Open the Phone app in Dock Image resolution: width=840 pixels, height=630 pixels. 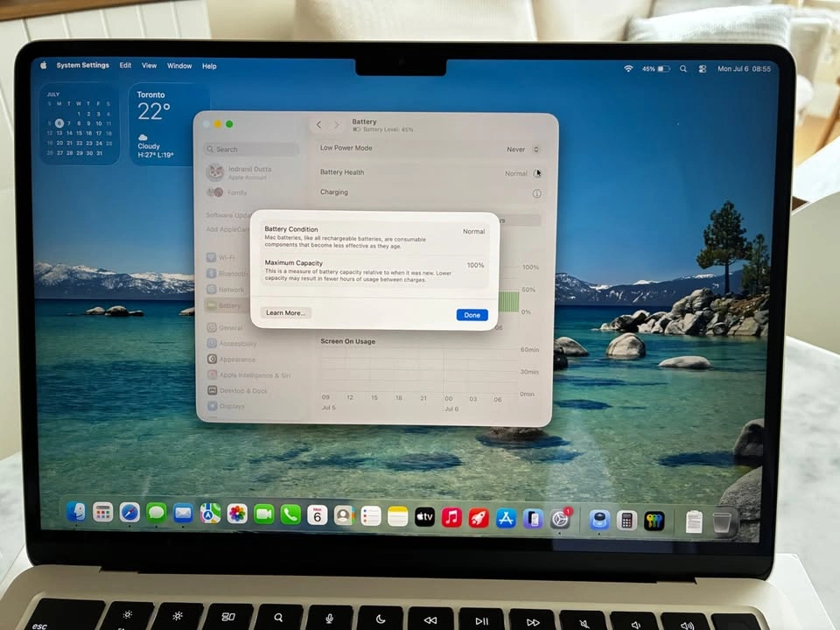(x=290, y=515)
